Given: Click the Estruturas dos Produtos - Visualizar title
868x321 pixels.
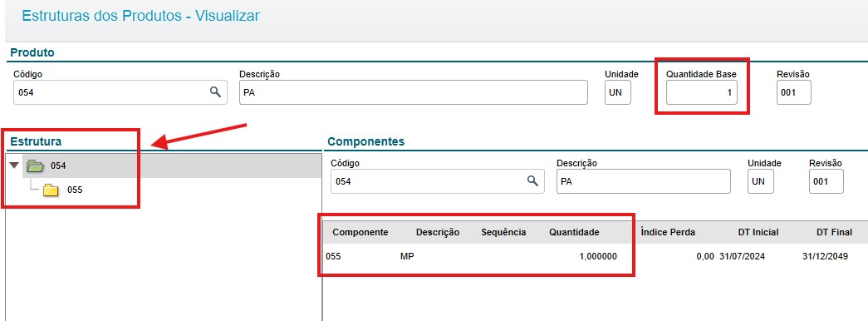Looking at the screenshot, I should [140, 16].
